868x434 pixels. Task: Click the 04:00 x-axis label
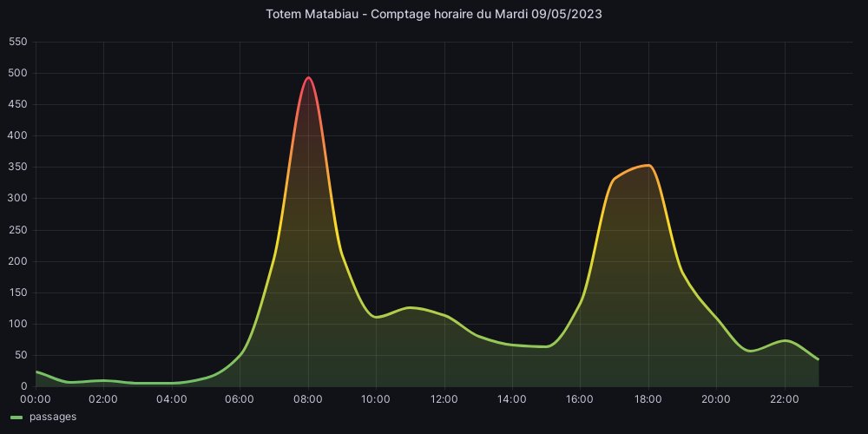172,398
